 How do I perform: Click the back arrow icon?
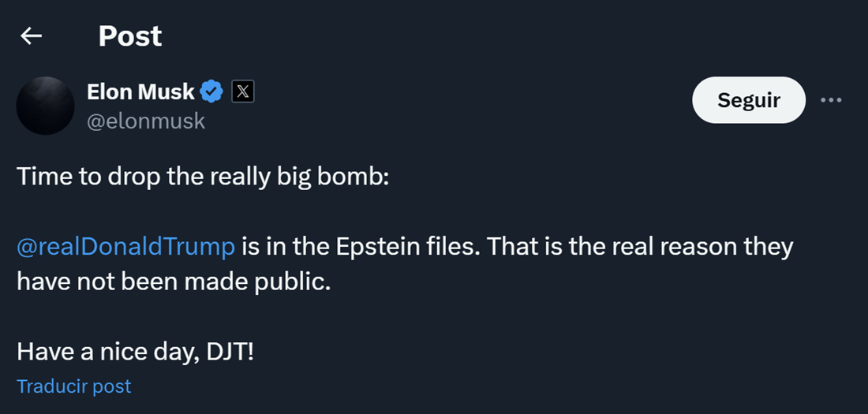(31, 35)
